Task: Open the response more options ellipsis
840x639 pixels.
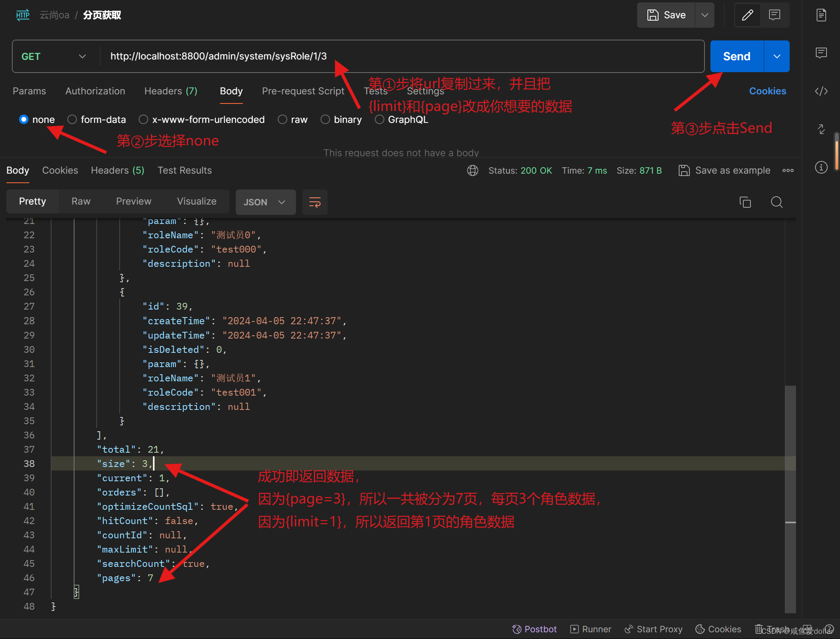Action: [788, 170]
